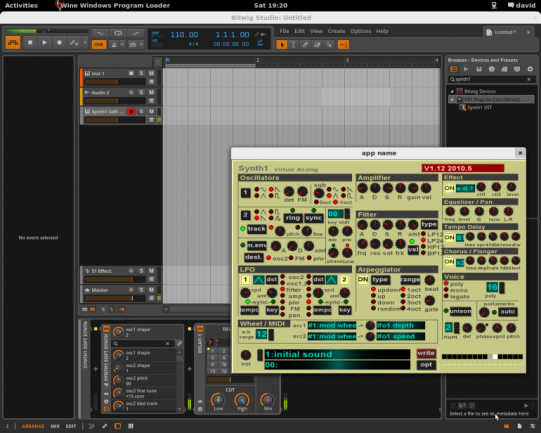Select the Pointer tool
The height and width of the screenshot is (433, 541).
click(x=282, y=45)
